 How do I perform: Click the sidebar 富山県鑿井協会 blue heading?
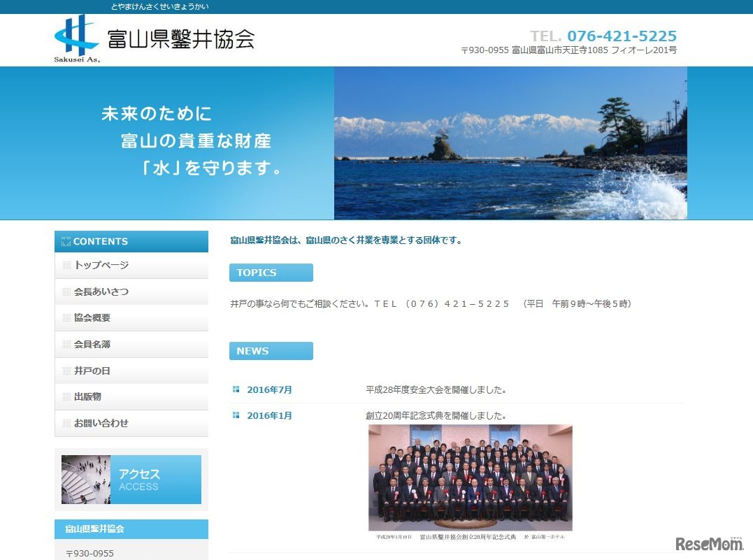coord(131,529)
